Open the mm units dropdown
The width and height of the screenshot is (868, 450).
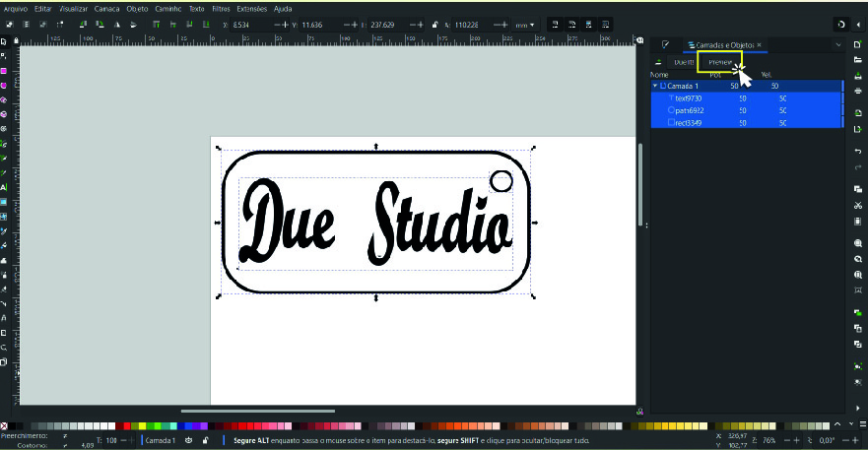(521, 24)
